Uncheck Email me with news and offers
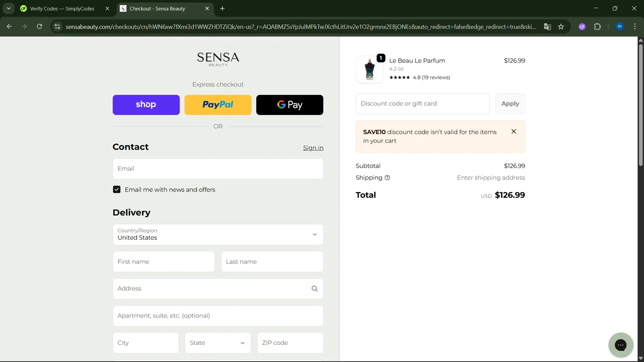The image size is (644, 362). coord(116,190)
